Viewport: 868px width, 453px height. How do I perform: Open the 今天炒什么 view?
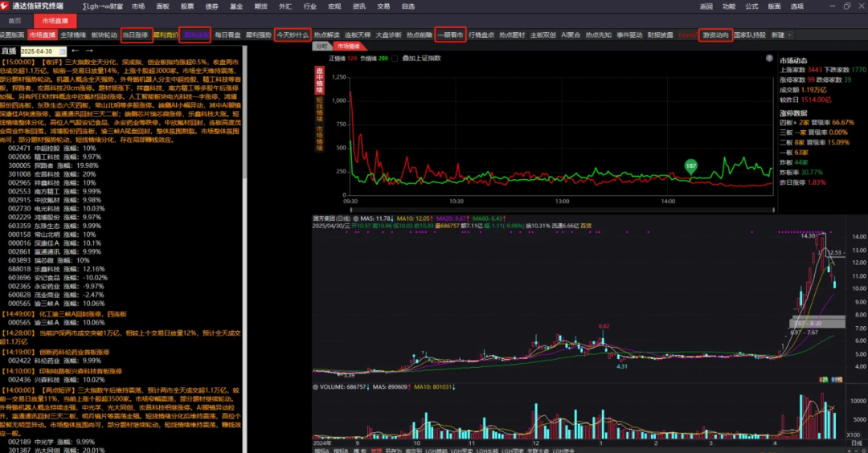coord(293,35)
